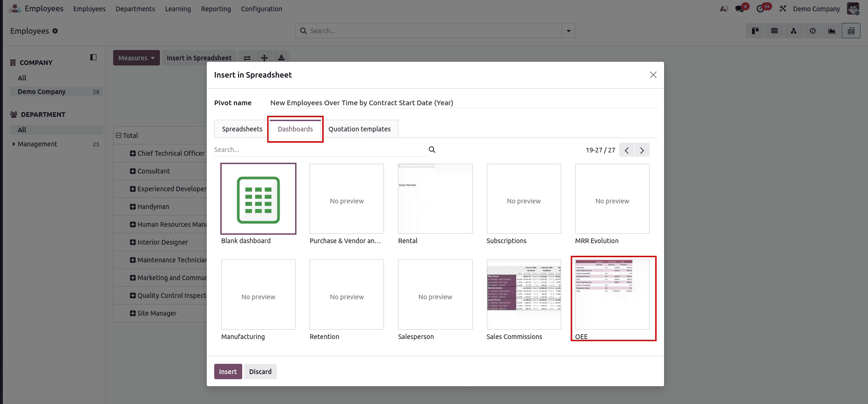Select the Rental dashboard
The image size is (868, 404).
click(x=435, y=199)
